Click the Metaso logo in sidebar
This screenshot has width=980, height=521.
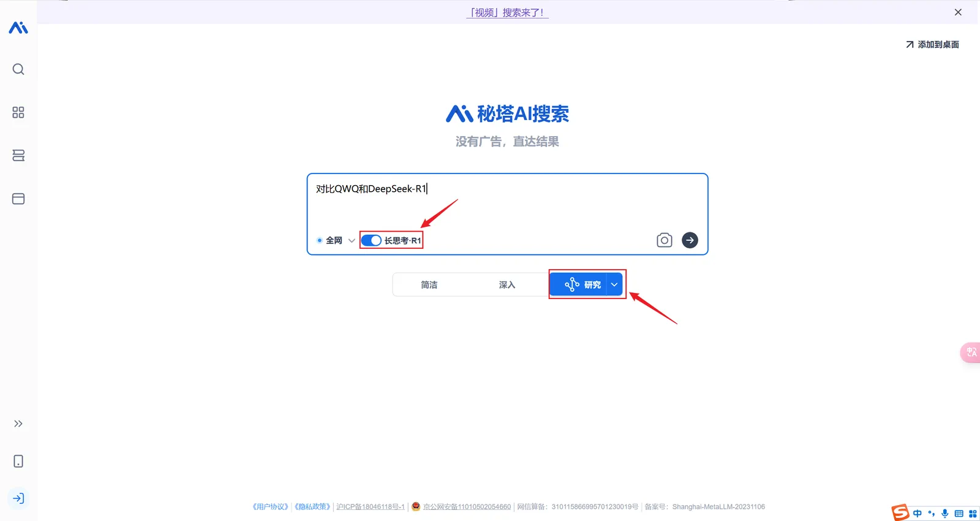click(18, 28)
